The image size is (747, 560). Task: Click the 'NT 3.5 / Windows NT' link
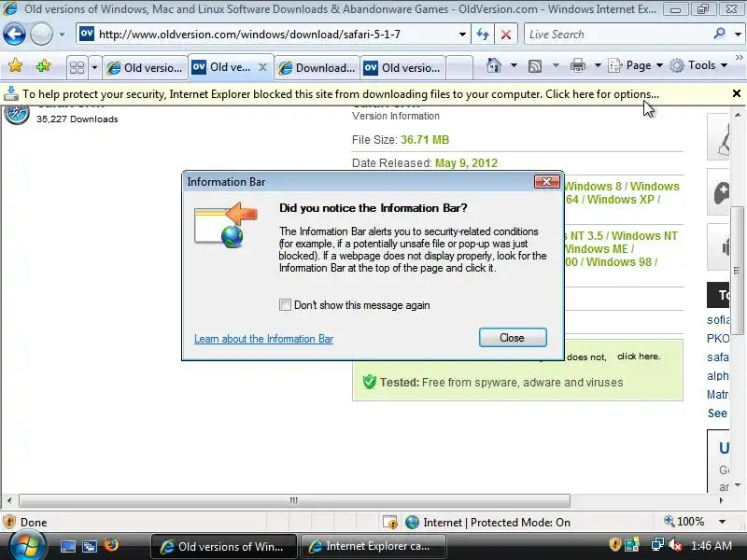pyautogui.click(x=624, y=236)
